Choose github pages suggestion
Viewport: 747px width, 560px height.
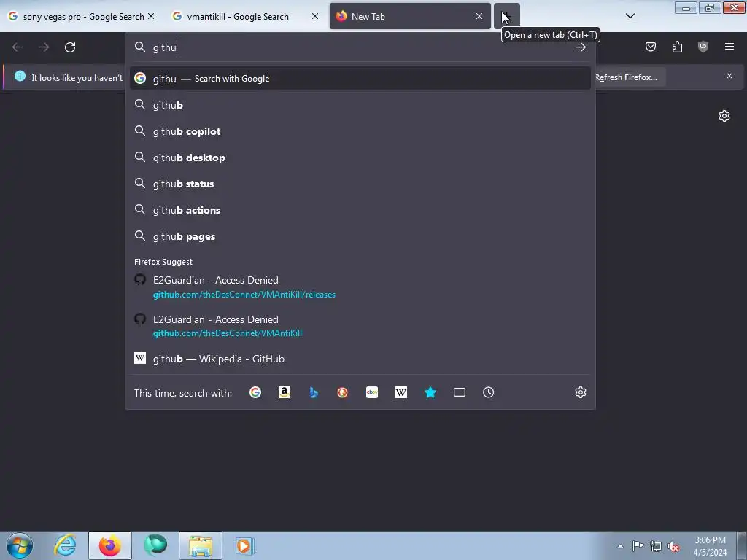(360, 236)
